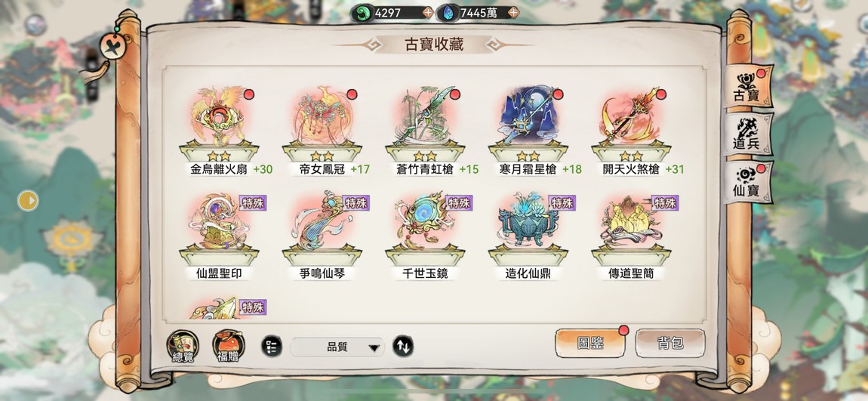Select the 造化仙鼎 cauldron treasure
The width and height of the screenshot is (868, 401).
click(x=528, y=228)
